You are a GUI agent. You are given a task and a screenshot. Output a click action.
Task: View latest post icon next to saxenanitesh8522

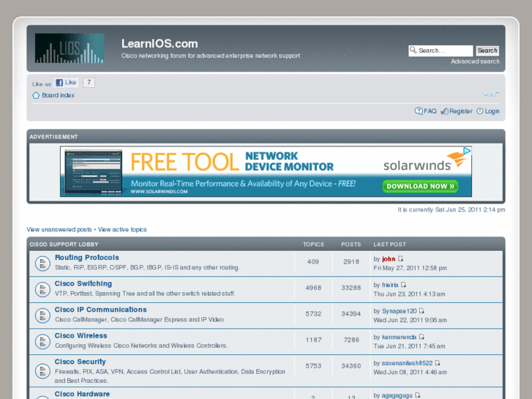tap(438, 363)
